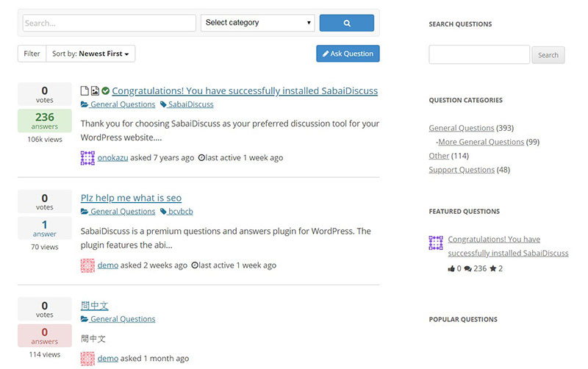This screenshot has width=588, height=369.
Task: Open the Plz help me what is seo question
Action: (131, 198)
